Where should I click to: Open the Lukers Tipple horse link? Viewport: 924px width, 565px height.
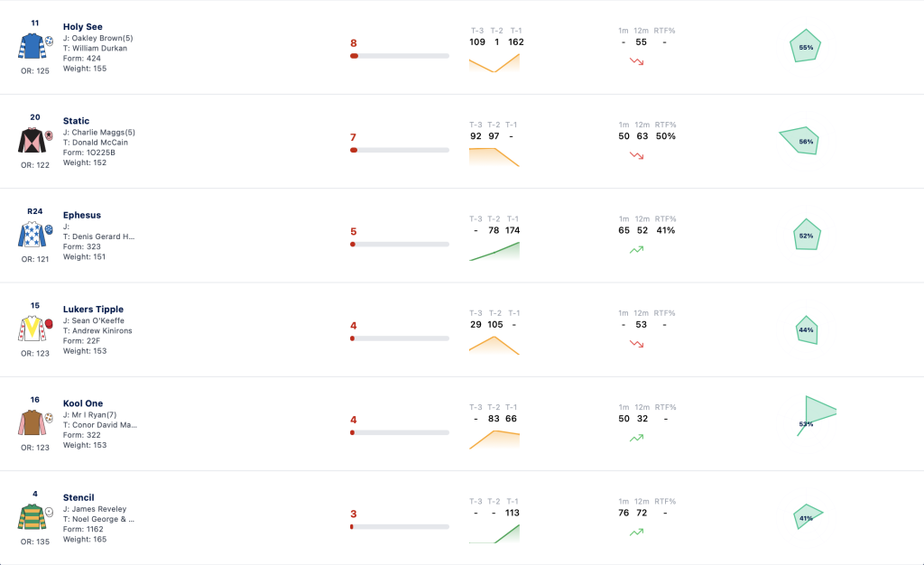[93, 310]
